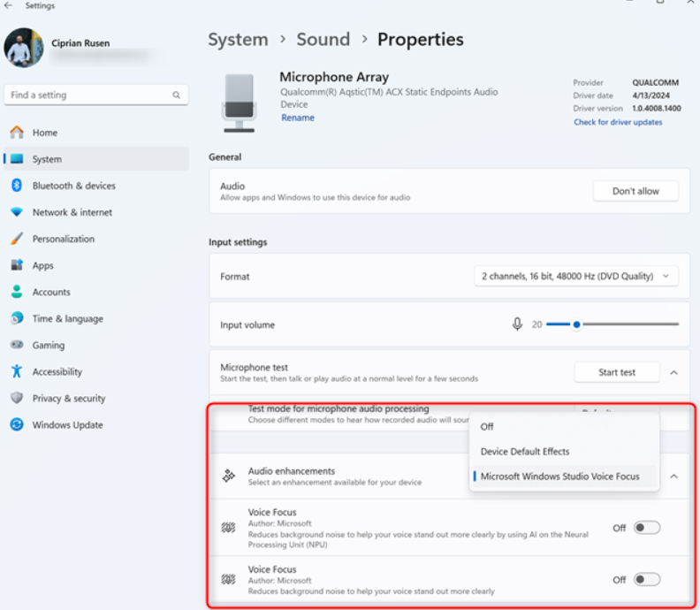The height and width of the screenshot is (610, 700).
Task: Click the Windows Update sync icon
Action: 16,425
